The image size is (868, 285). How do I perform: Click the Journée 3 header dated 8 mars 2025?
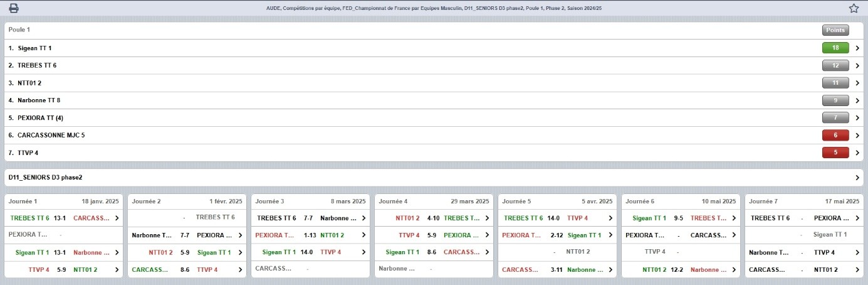311,202
